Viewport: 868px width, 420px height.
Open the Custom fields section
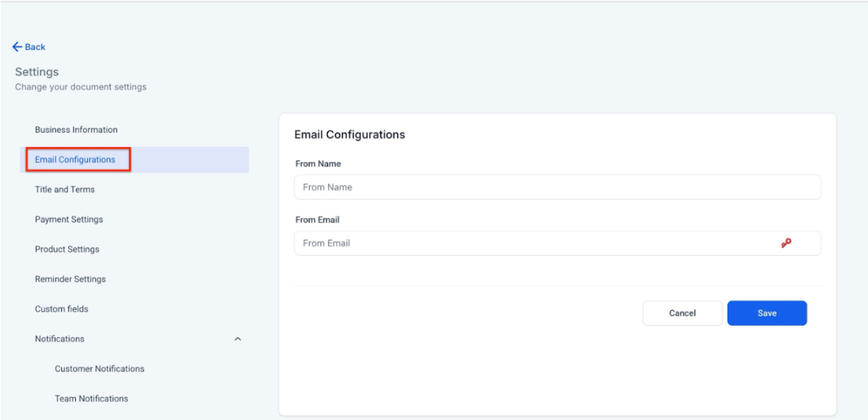61,309
